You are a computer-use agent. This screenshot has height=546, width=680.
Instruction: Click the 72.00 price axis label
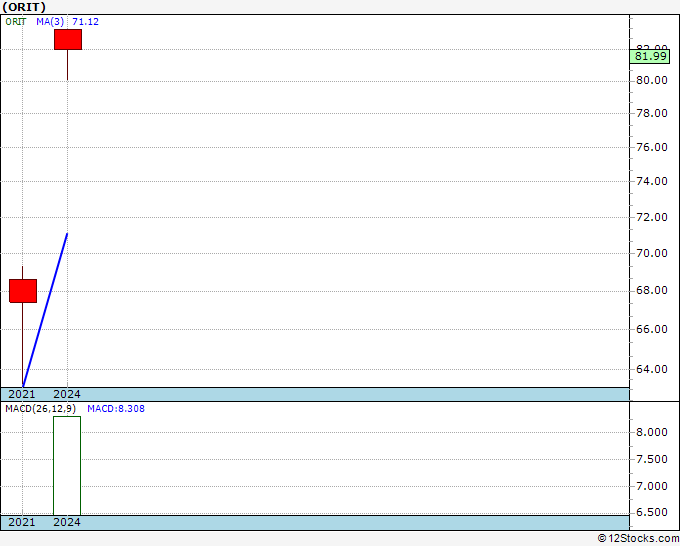click(652, 217)
